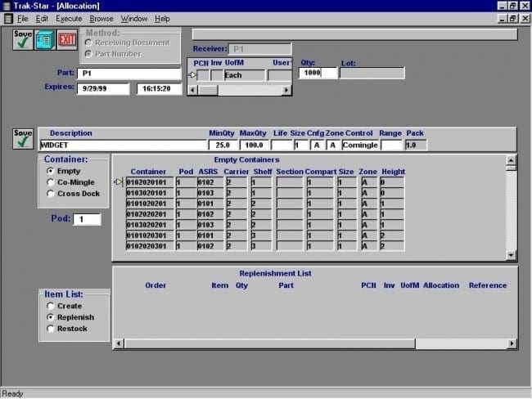The width and height of the screenshot is (532, 399).
Task: Select Replenish in Item List
Action: [x=51, y=317]
